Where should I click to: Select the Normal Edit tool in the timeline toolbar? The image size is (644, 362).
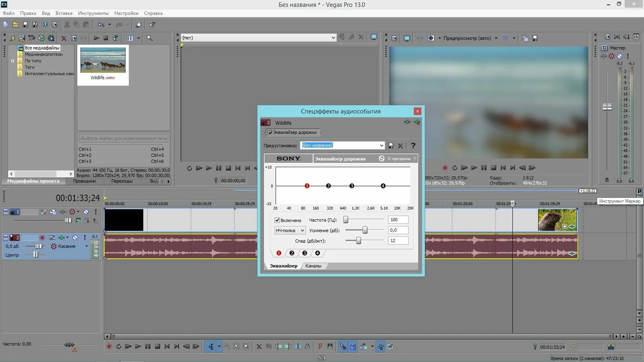211,346
